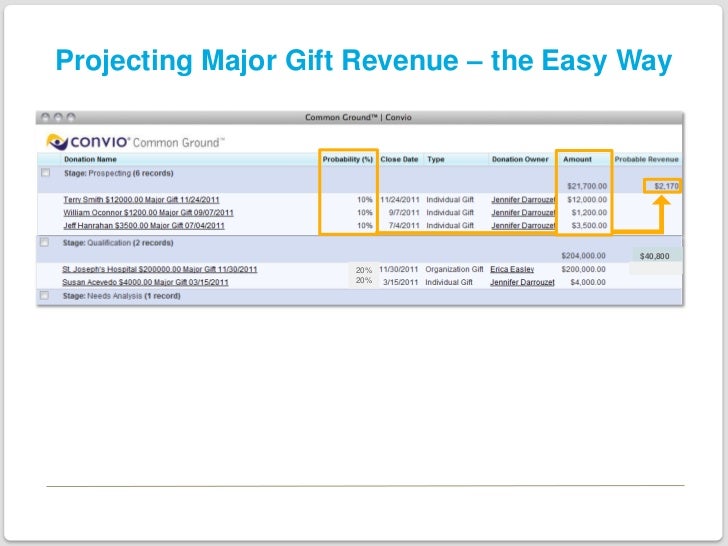Click the 9/7/2011 close date cell
The height and width of the screenshot is (546, 728).
click(x=404, y=213)
